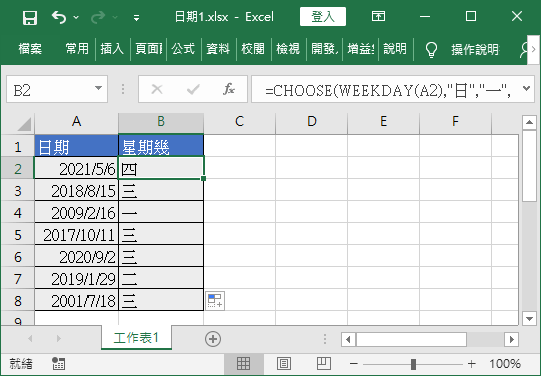Image resolution: width=541 pixels, height=376 pixels.
Task: Select column C header
Action: (x=239, y=122)
